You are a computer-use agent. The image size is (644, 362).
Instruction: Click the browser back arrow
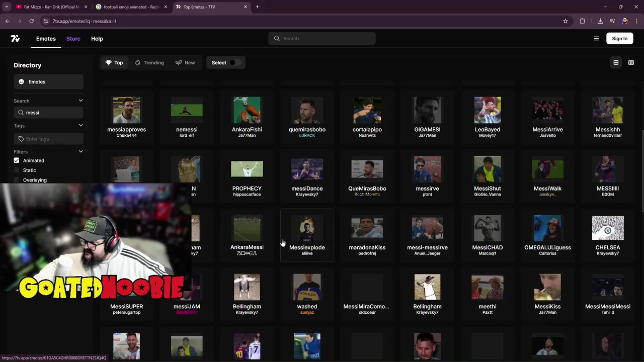pos(7,21)
